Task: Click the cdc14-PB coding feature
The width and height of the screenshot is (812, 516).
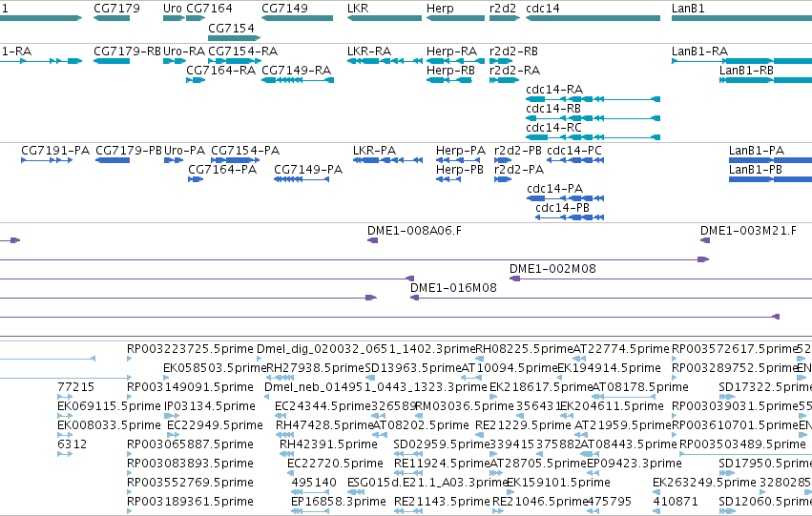Action: click(570, 217)
